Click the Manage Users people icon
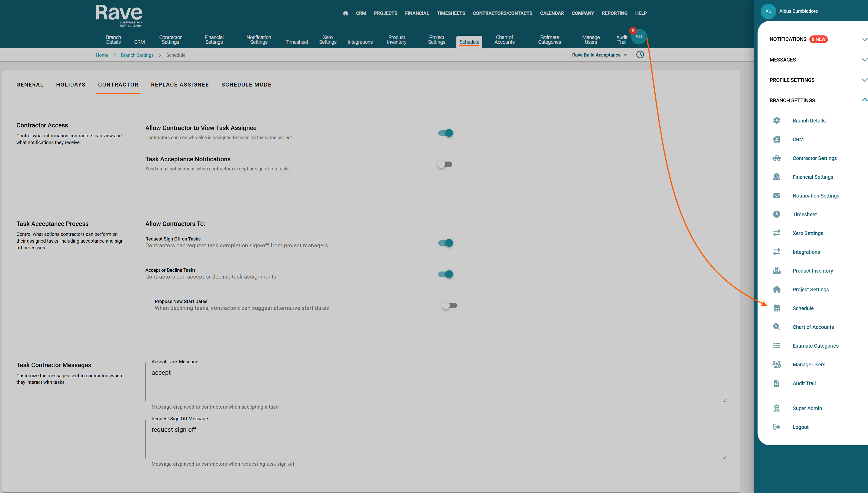Image resolution: width=868 pixels, height=493 pixels. [777, 364]
